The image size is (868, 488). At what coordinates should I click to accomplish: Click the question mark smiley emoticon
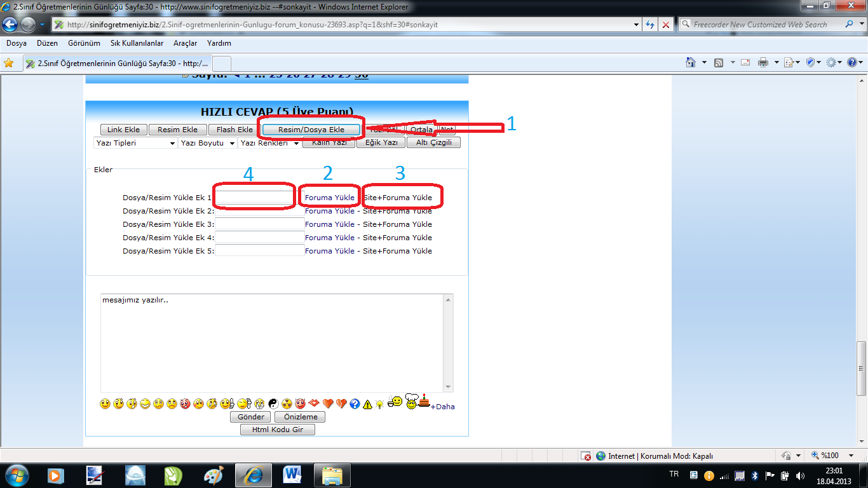pos(355,403)
